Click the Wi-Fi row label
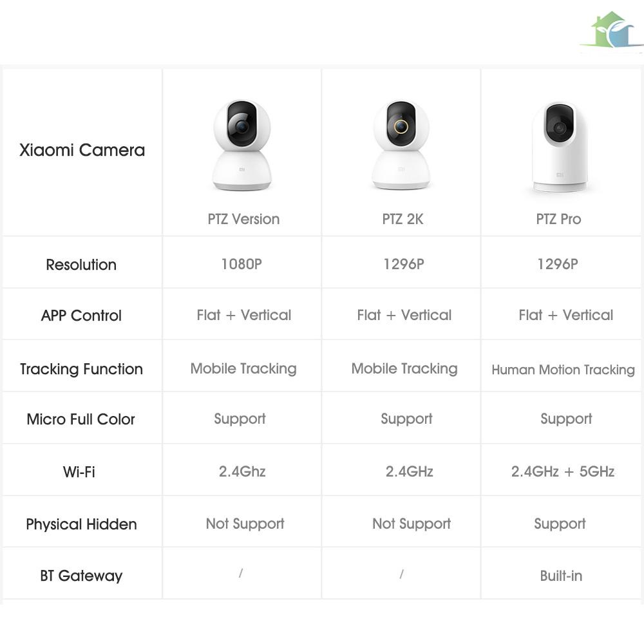 click(x=79, y=471)
